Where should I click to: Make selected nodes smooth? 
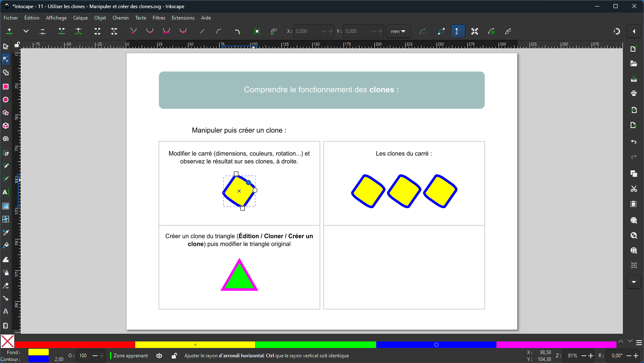(150, 31)
